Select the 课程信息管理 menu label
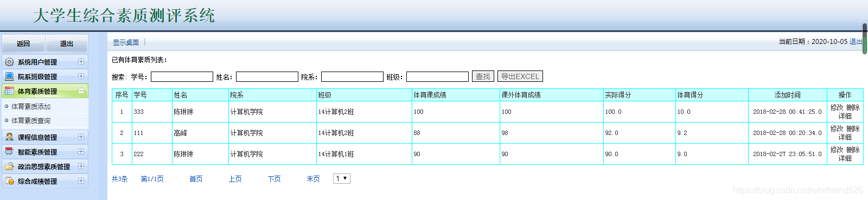Viewport: 868px width, 200px height. (37, 138)
